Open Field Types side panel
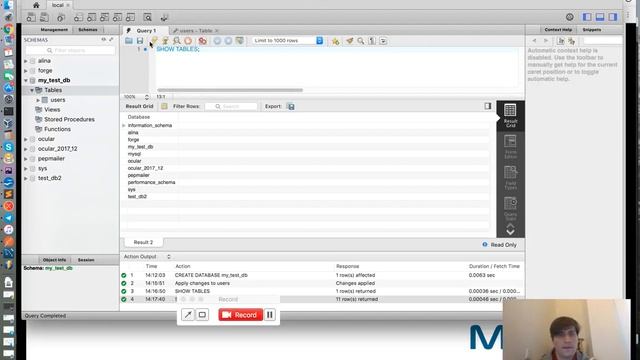The height and width of the screenshot is (360, 640). coord(510,178)
